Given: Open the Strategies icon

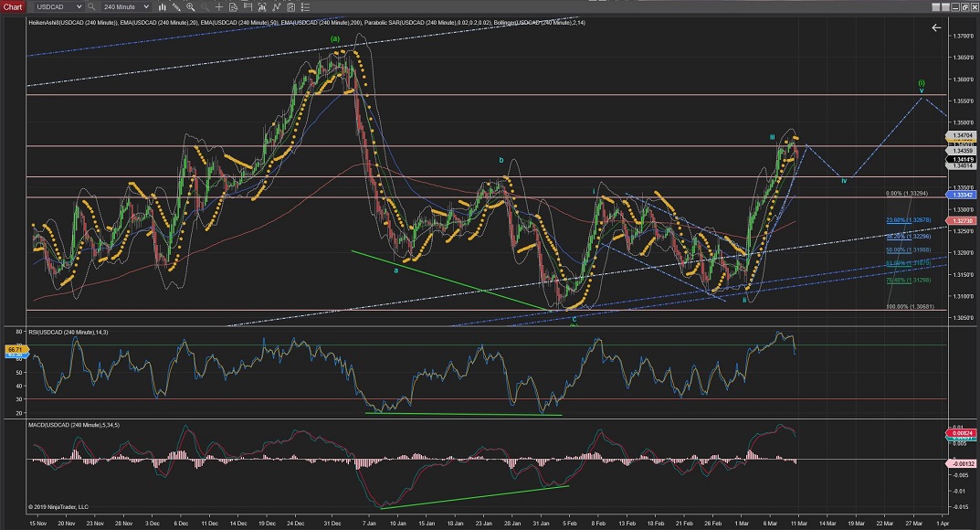Looking at the screenshot, I should coord(276,7).
